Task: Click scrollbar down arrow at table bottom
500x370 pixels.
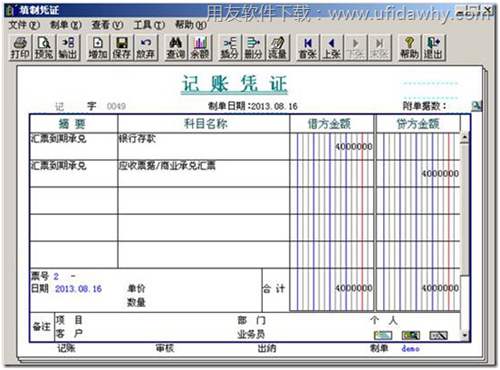Action: pyautogui.click(x=465, y=335)
